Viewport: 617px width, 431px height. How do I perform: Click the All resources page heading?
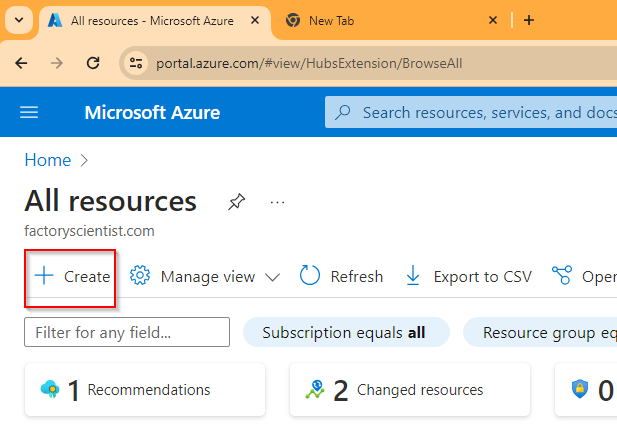[x=111, y=201]
